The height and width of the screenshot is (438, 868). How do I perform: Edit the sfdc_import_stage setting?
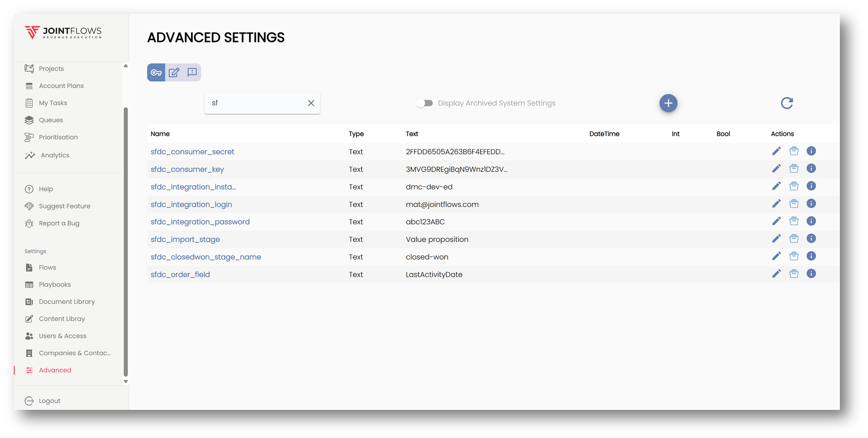[x=776, y=239]
